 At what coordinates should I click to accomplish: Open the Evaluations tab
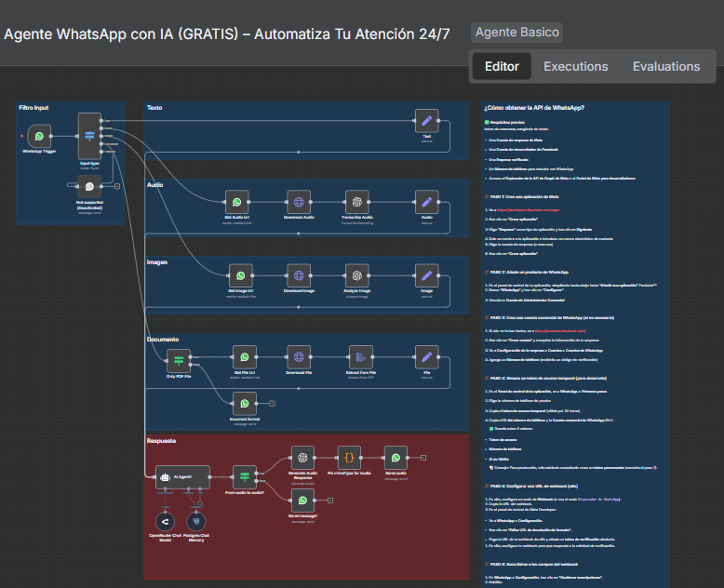(x=666, y=66)
